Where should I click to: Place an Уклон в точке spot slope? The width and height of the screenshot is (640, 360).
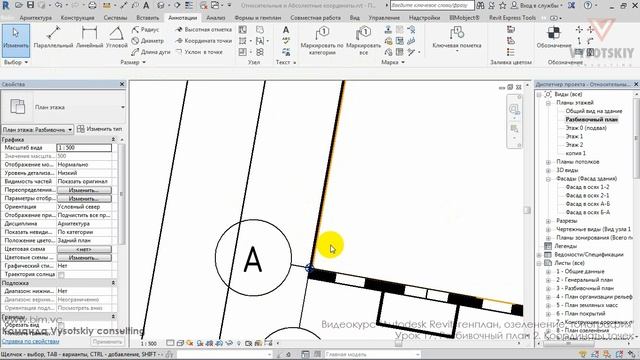click(x=199, y=52)
